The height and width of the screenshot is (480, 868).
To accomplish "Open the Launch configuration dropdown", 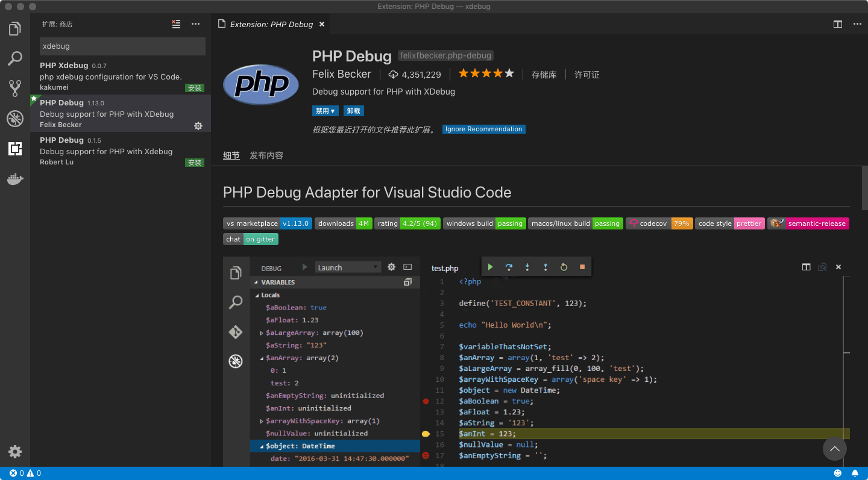I will (348, 267).
